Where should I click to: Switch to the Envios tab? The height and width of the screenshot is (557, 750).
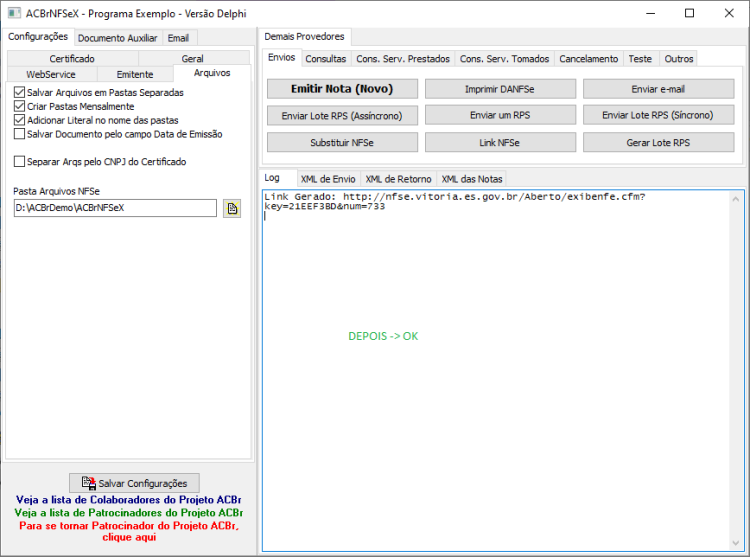tap(282, 57)
